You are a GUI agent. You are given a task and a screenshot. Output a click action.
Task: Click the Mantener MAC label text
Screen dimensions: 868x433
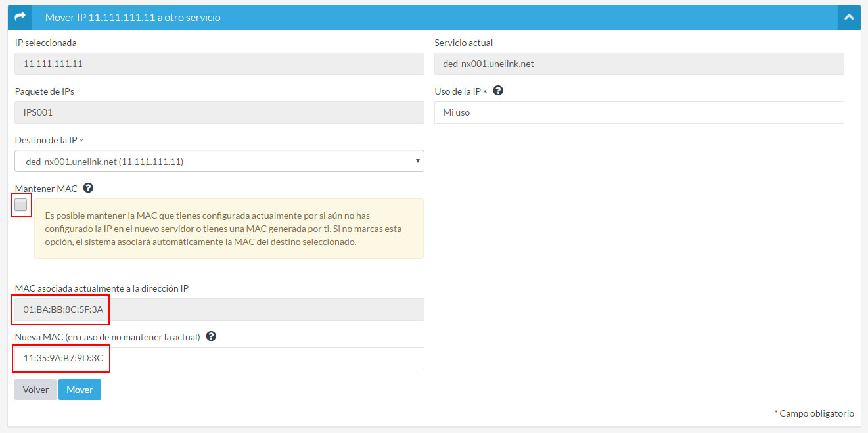tap(46, 189)
